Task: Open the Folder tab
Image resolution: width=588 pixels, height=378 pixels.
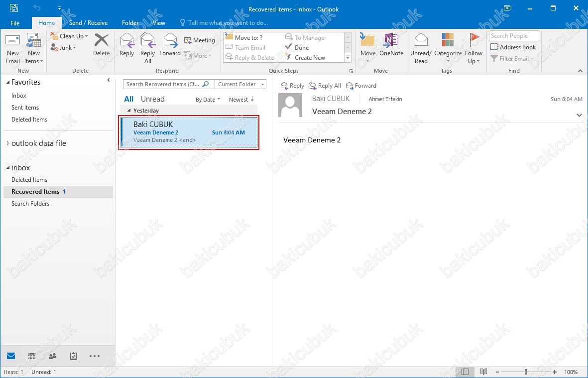Action: 130,23
